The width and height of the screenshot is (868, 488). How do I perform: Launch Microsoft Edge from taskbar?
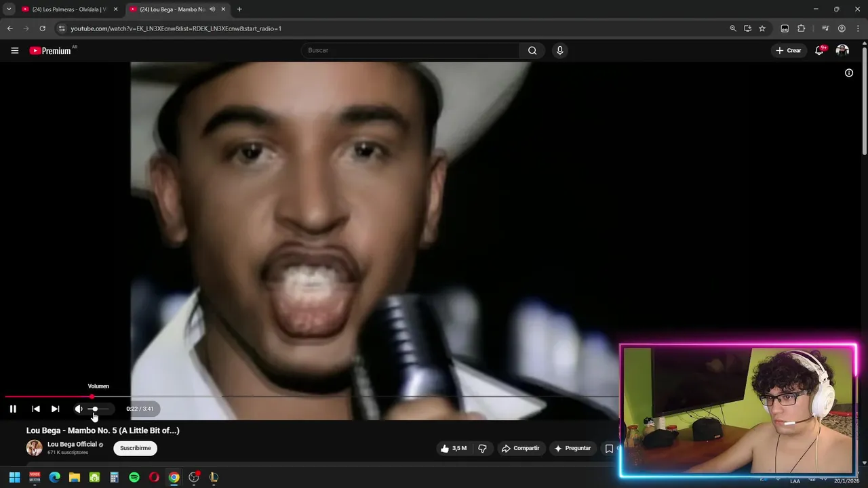coord(54,477)
